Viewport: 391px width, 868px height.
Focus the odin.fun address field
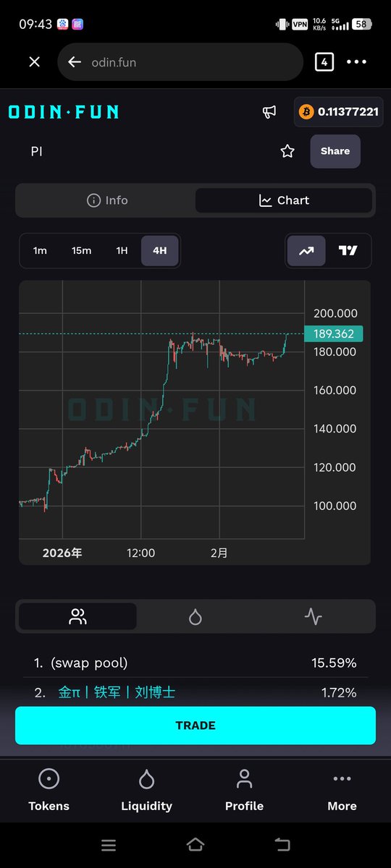coord(180,62)
